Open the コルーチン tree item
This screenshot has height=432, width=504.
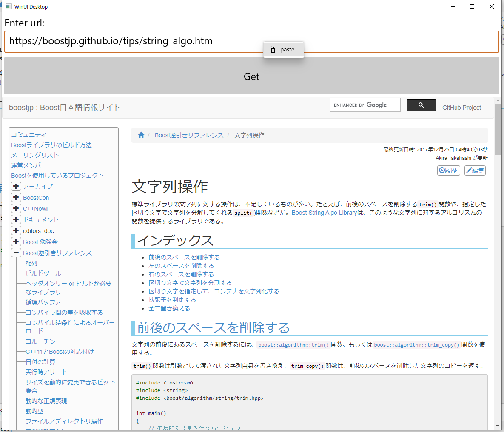coord(40,341)
